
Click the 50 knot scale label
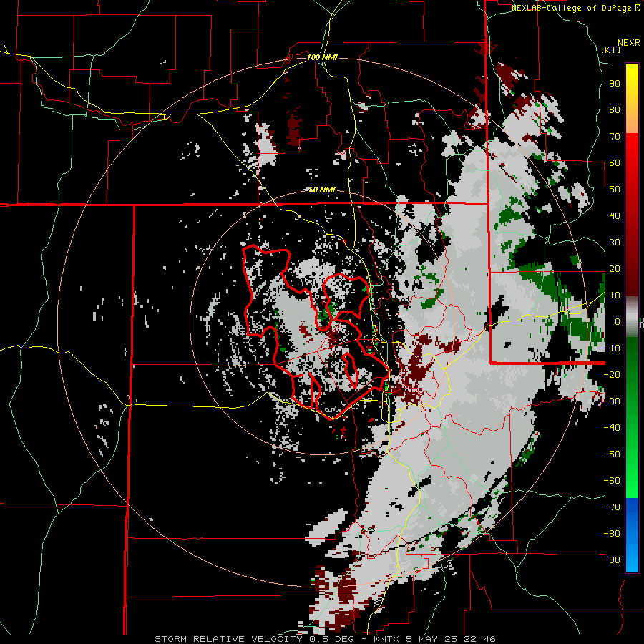(x=615, y=190)
